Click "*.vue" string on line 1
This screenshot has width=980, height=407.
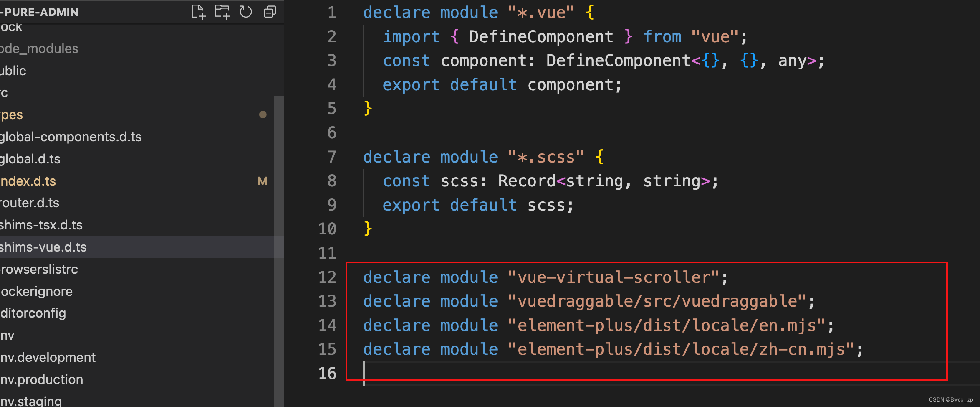[x=541, y=13]
